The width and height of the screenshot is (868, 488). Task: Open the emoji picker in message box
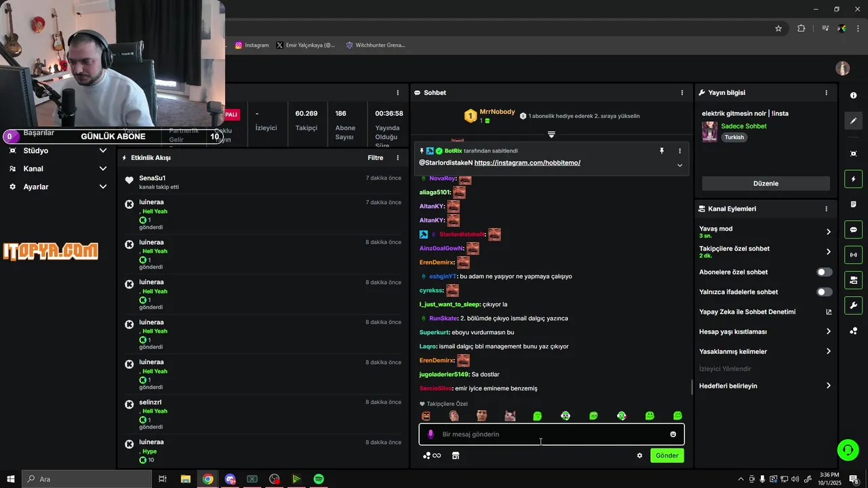coord(673,434)
